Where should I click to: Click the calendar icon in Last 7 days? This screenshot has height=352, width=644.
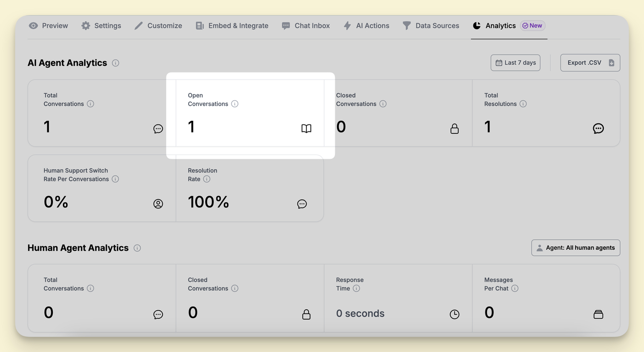[x=499, y=63]
